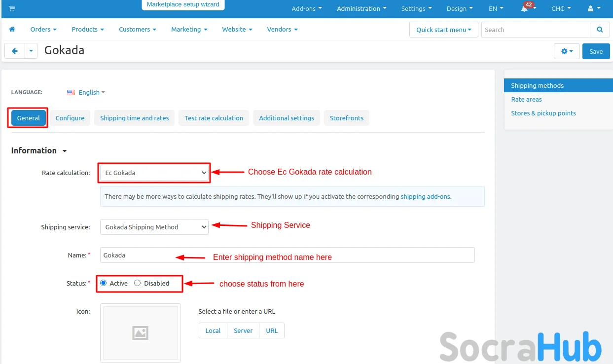Open the GH₵ currency dropdown
Image resolution: width=613 pixels, height=364 pixels.
tap(561, 8)
